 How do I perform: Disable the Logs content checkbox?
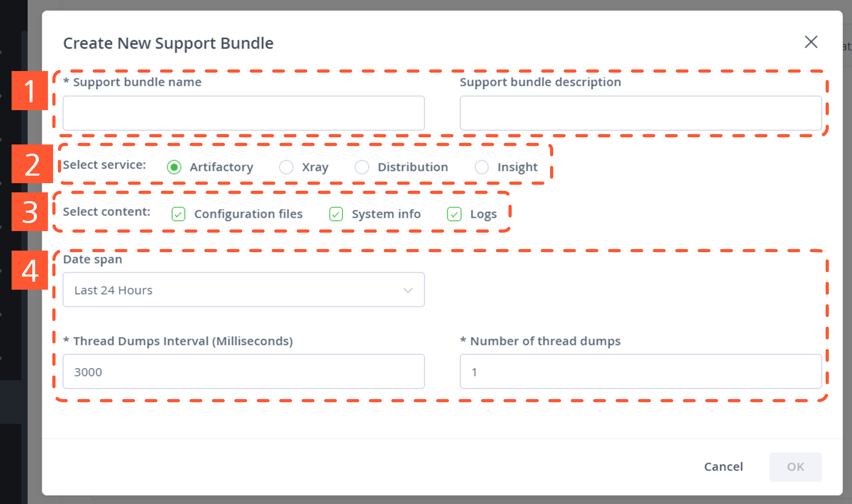point(454,214)
